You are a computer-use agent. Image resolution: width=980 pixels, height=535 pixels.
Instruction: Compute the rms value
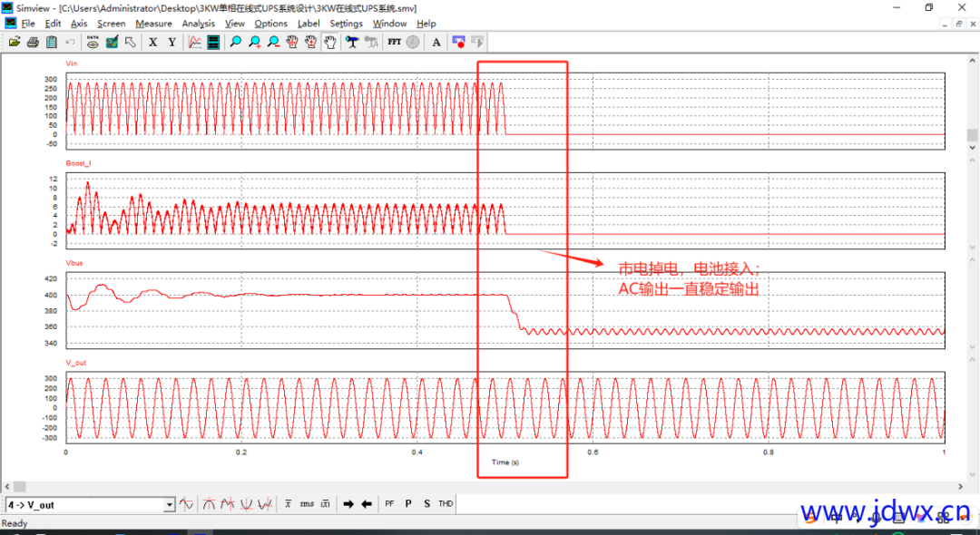click(x=307, y=504)
